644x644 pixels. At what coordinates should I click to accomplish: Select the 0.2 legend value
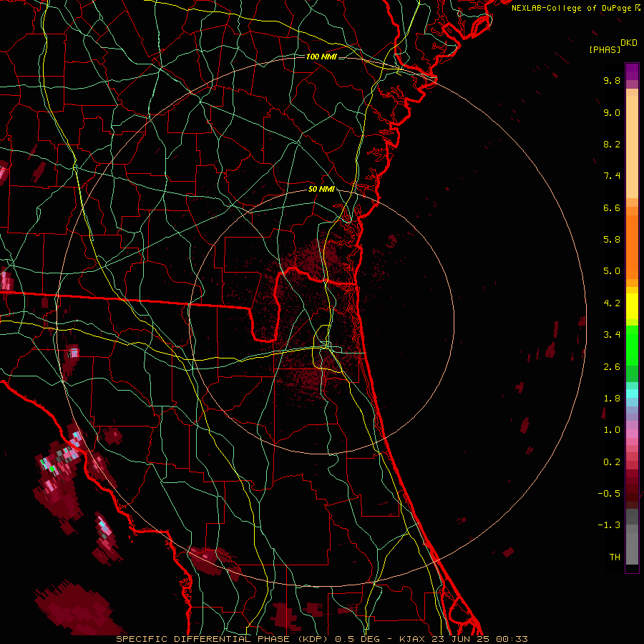612,462
